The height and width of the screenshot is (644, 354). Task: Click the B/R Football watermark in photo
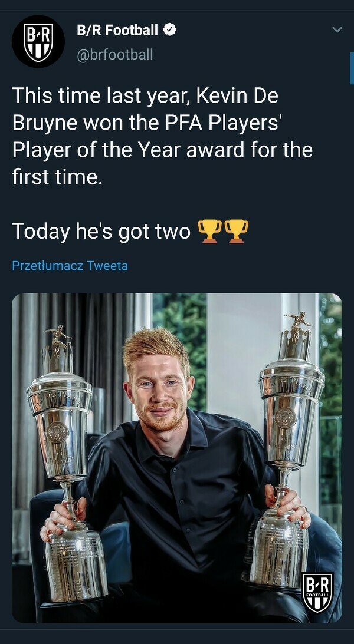[x=317, y=593]
